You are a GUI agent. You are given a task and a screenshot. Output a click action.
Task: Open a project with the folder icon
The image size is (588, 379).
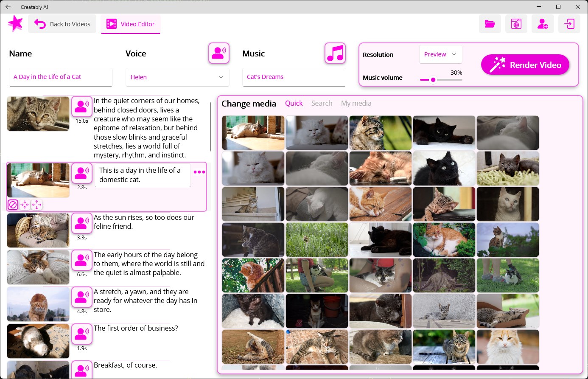pyautogui.click(x=490, y=24)
